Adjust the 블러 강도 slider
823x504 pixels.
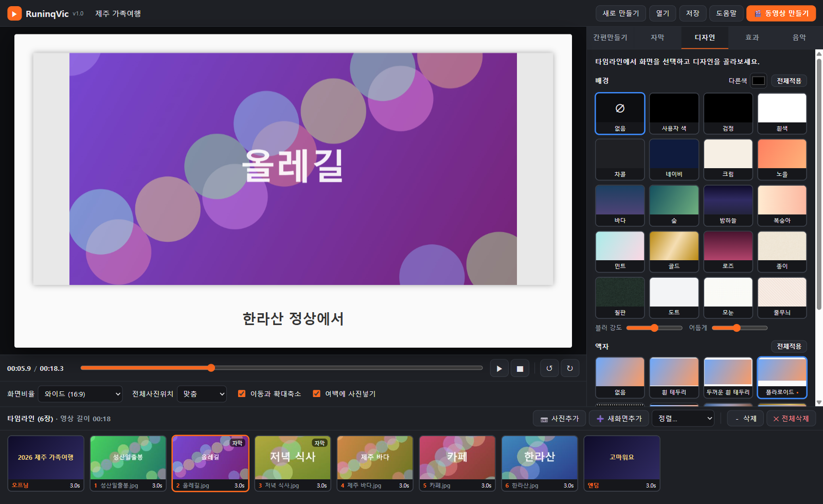654,328
